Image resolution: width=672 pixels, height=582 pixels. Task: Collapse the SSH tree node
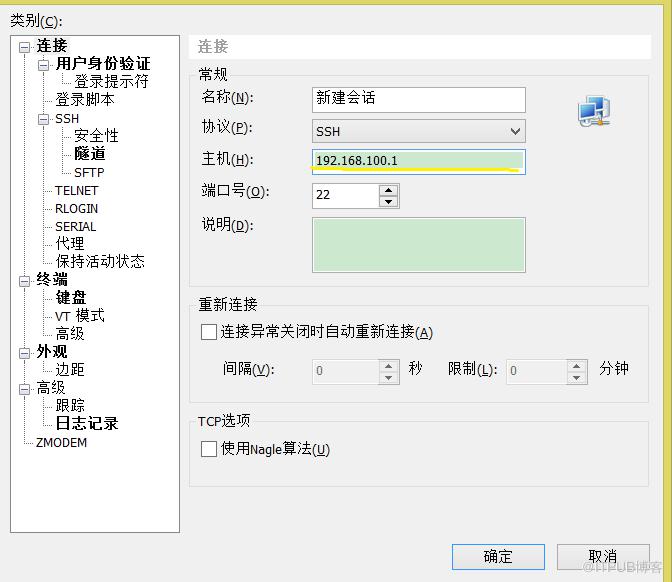[43, 119]
